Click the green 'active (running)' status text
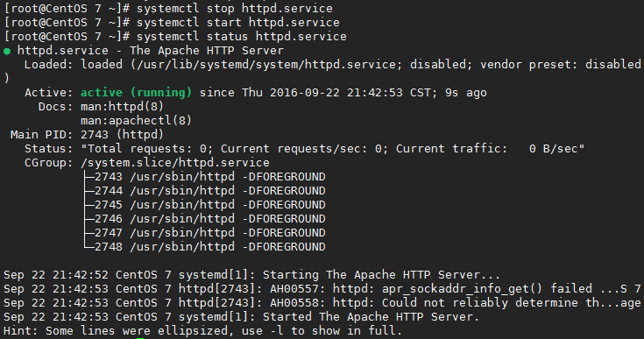This screenshot has width=644, height=339. [x=136, y=92]
